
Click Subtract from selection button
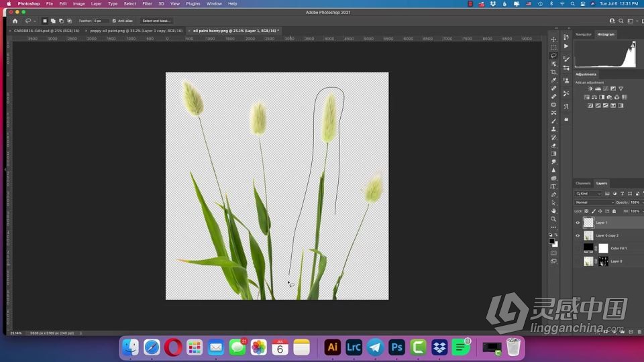61,21
